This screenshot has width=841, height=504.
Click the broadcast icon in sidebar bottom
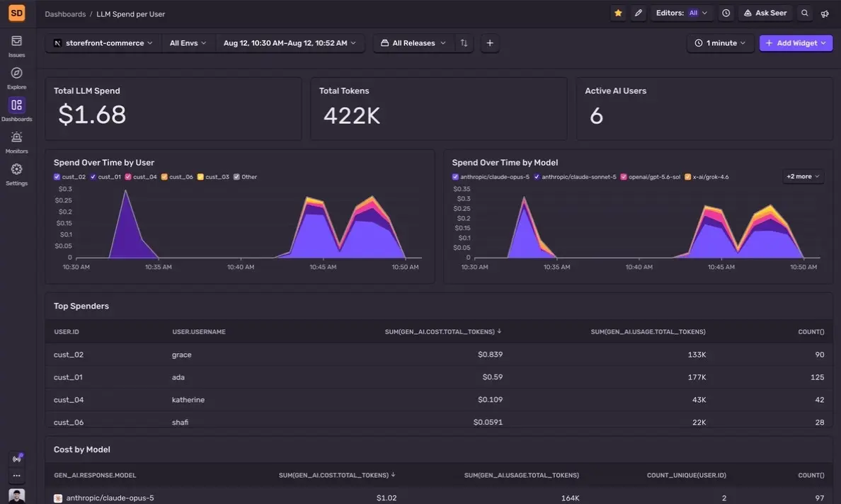[16, 459]
